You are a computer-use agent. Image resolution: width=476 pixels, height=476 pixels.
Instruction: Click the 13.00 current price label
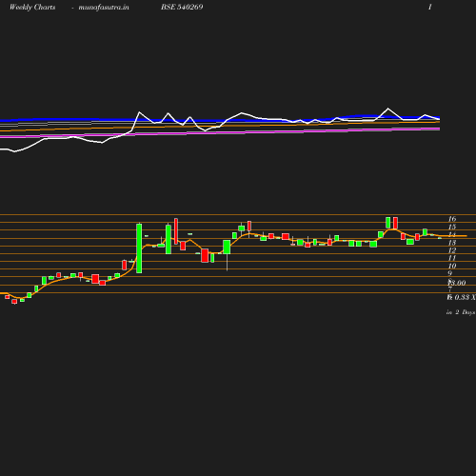tap(457, 283)
